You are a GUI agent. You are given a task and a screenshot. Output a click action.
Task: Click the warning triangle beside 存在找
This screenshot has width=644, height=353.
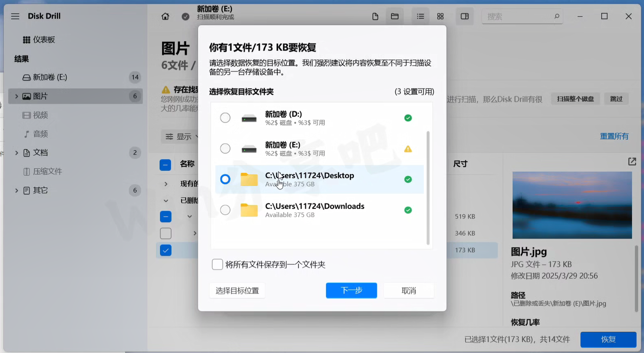pyautogui.click(x=165, y=90)
